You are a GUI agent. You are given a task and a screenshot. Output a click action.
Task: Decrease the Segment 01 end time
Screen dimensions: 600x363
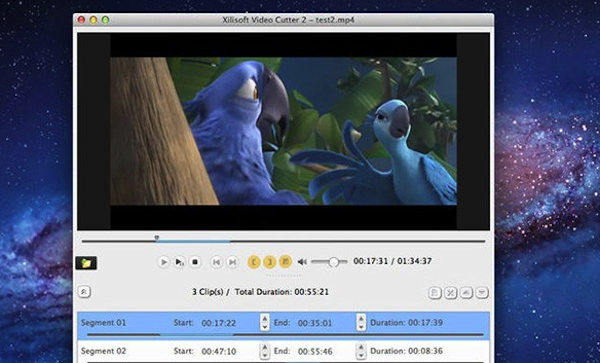(361, 327)
